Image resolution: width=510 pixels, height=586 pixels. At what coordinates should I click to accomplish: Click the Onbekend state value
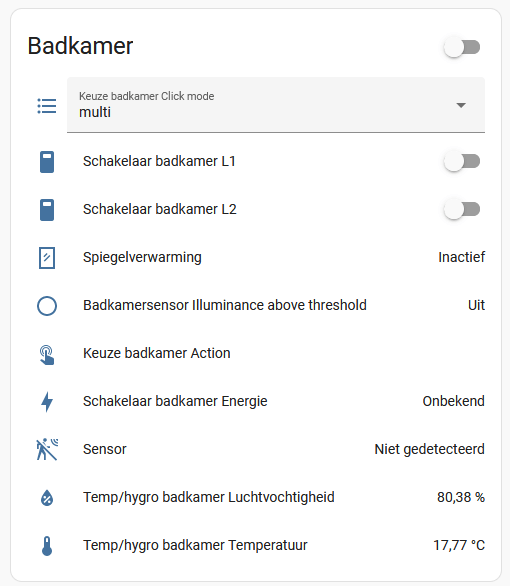pyautogui.click(x=454, y=401)
